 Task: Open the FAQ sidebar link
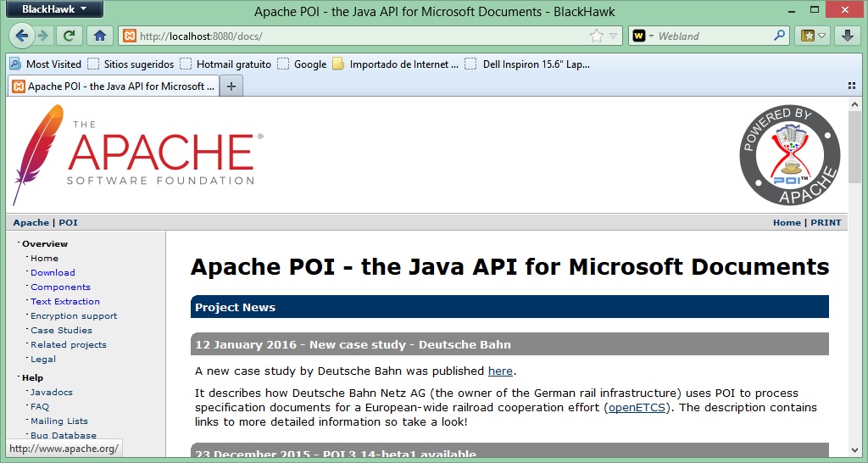[x=40, y=406]
